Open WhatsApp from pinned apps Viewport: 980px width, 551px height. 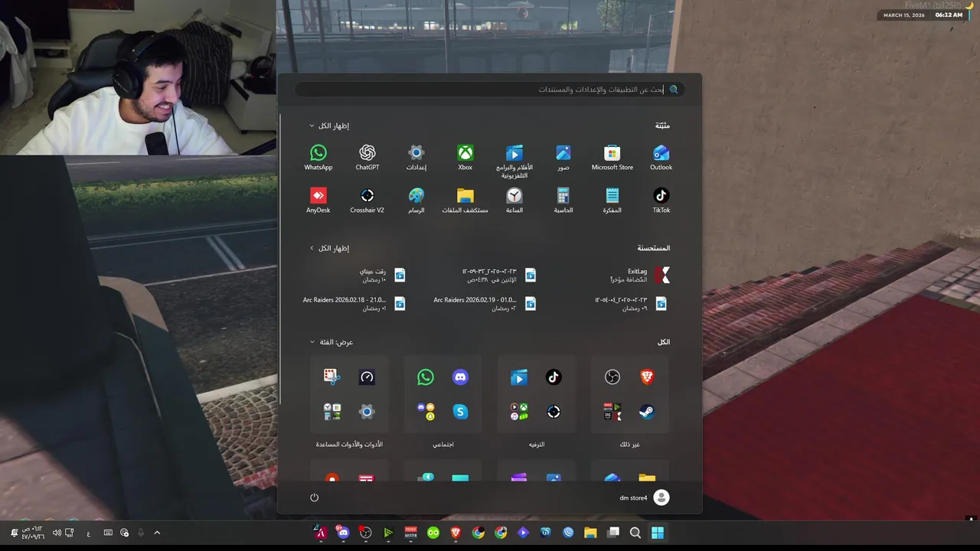(318, 158)
